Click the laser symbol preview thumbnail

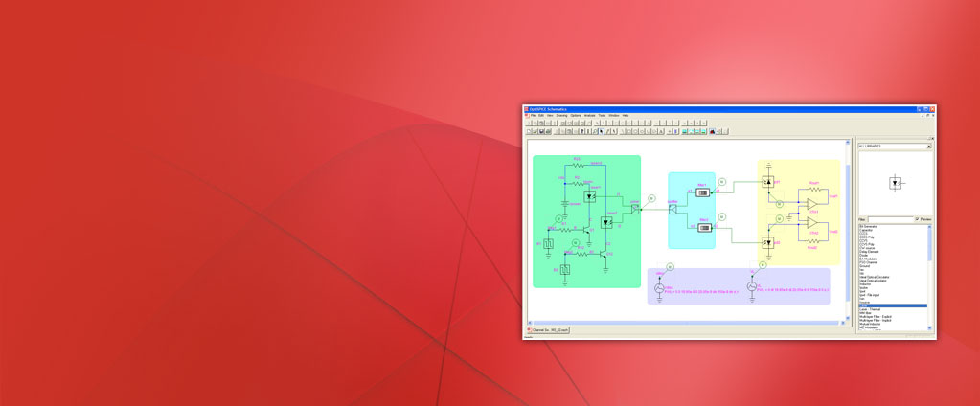tap(895, 182)
